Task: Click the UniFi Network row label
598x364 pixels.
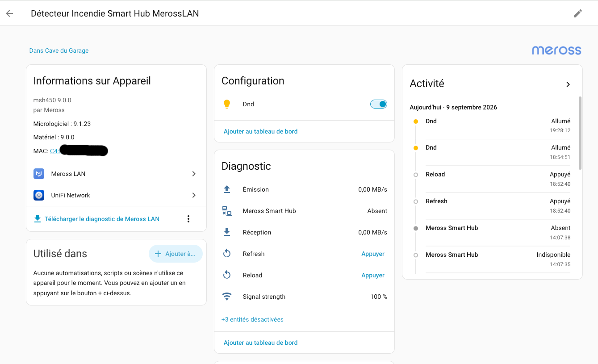Action: [71, 195]
